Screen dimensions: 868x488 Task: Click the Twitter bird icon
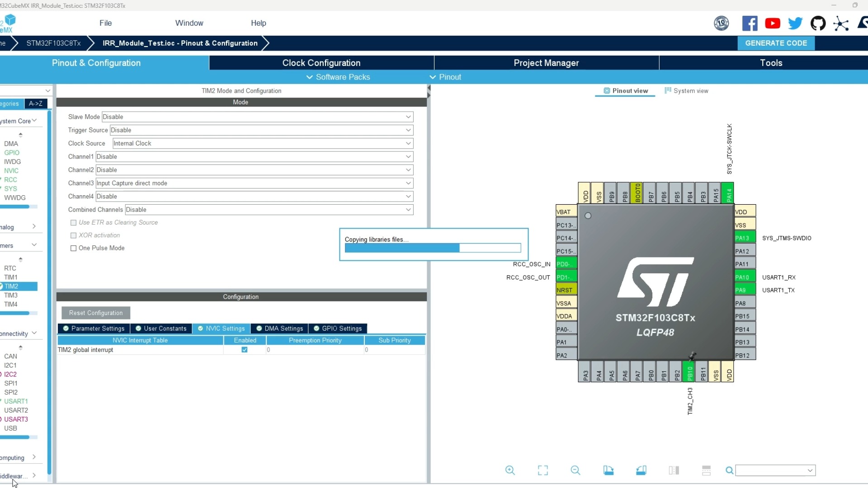pyautogui.click(x=795, y=23)
